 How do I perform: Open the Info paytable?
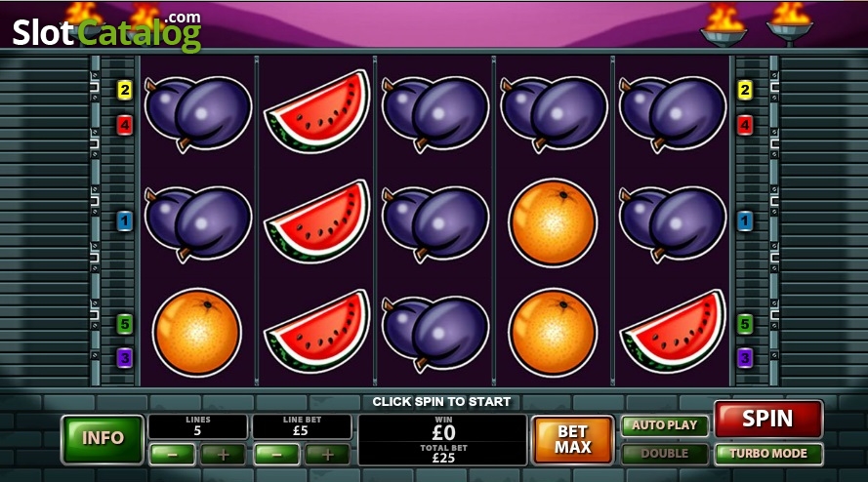103,439
